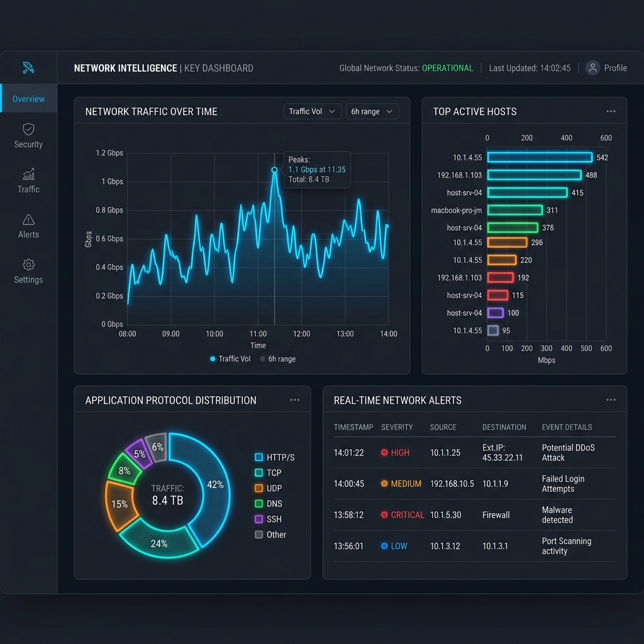Select Port Scanning activity event

tap(567, 547)
